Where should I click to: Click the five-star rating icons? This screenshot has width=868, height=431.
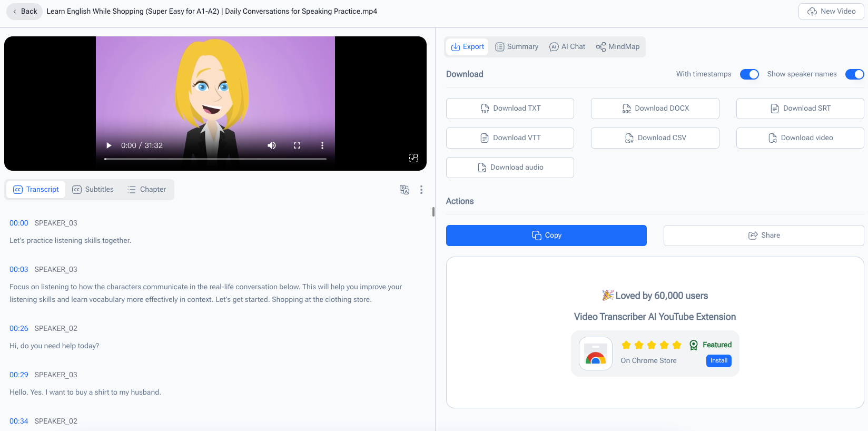pos(652,345)
